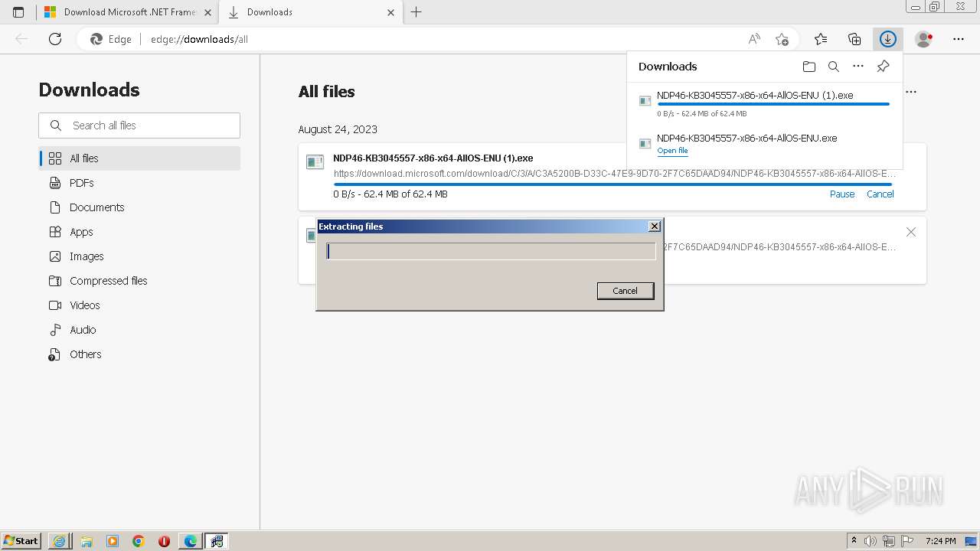The image size is (980, 551).
Task: Pin the Downloads popup panel
Action: 883,67
